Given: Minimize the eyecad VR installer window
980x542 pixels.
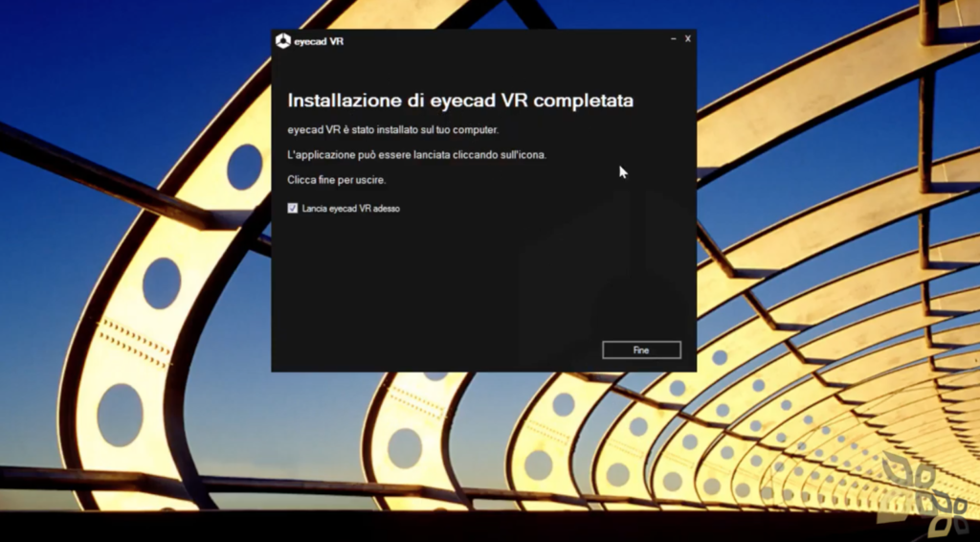Looking at the screenshot, I should [x=673, y=38].
